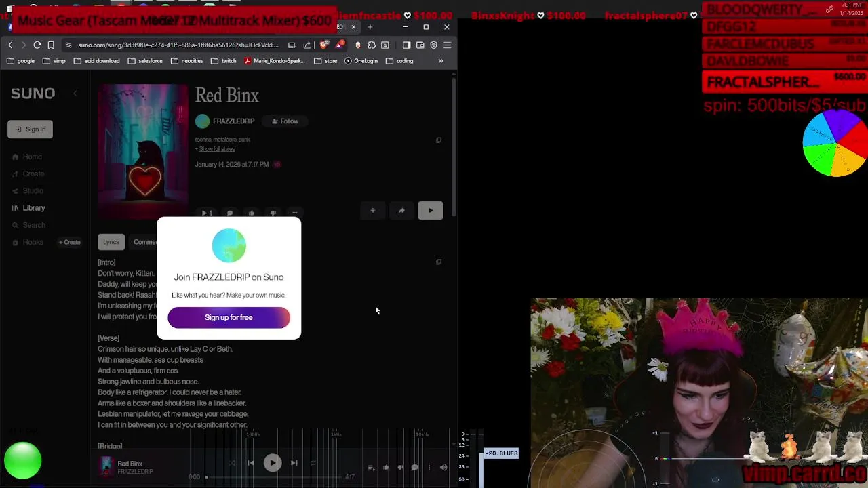This screenshot has width=868, height=488.
Task: Open the OneLogin bookmark
Action: [x=361, y=61]
